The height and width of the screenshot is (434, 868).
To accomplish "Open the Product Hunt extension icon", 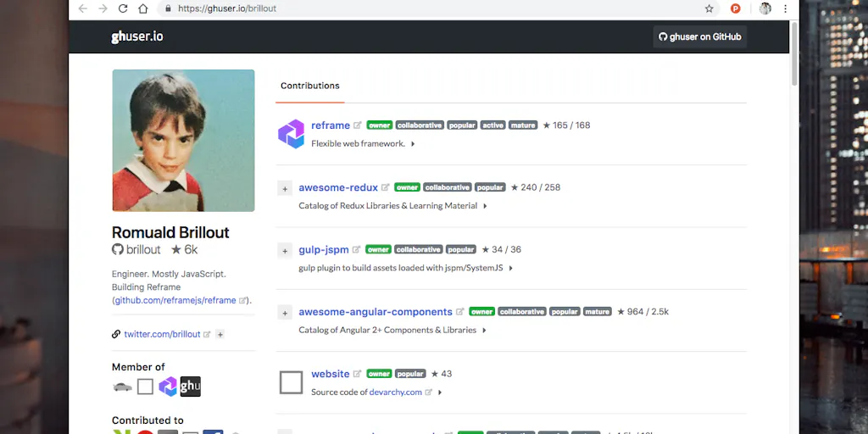I will [735, 8].
